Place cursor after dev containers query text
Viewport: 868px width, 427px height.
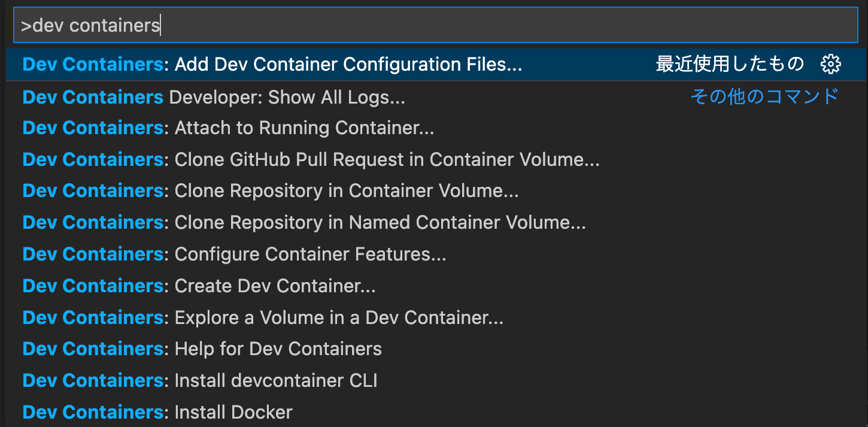click(x=160, y=25)
